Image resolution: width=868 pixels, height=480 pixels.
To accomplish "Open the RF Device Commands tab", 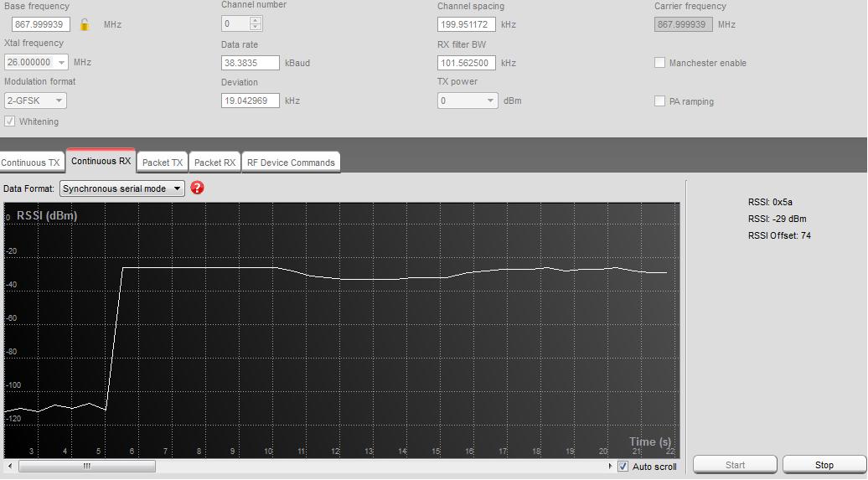I will pyautogui.click(x=291, y=163).
